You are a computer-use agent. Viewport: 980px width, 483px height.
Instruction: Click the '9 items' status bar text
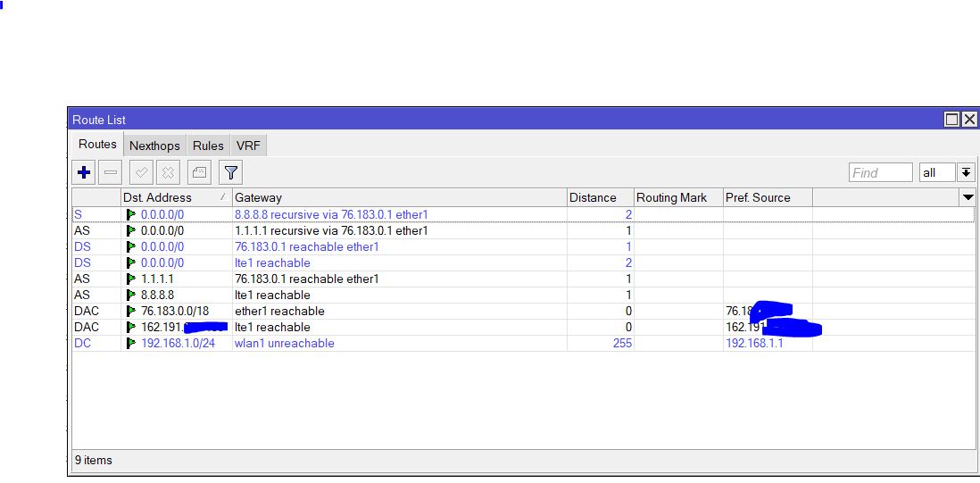tap(94, 461)
